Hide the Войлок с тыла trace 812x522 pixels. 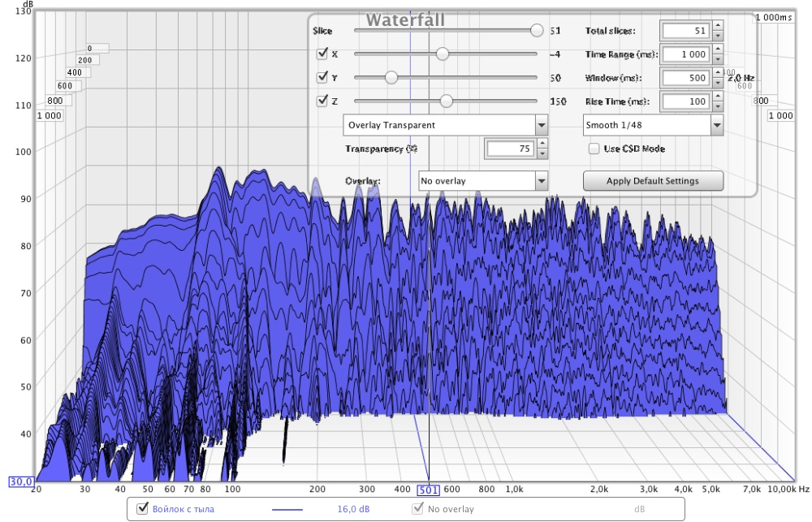click(x=143, y=509)
